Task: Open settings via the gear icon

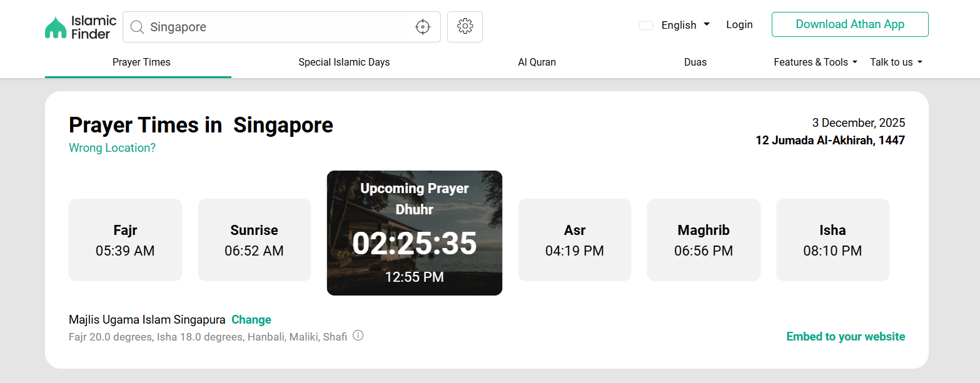Action: tap(465, 27)
